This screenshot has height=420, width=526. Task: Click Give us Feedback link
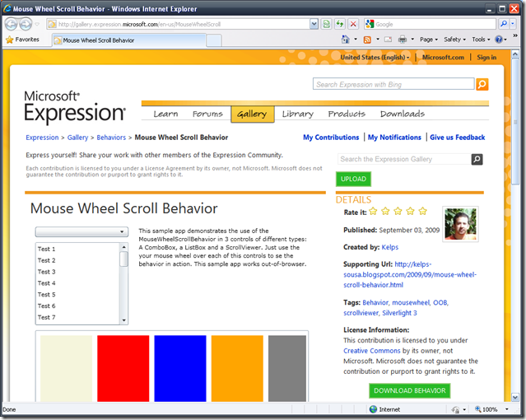[x=458, y=138]
